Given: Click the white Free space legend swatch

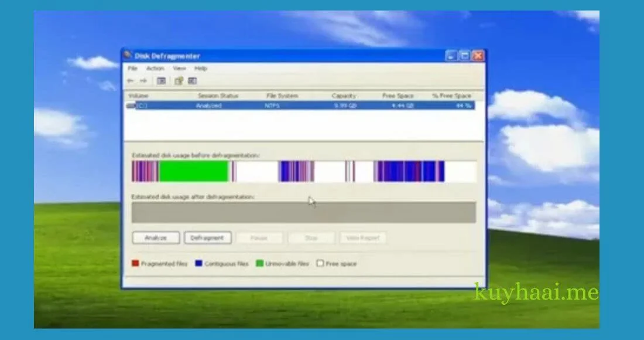Looking at the screenshot, I should click(x=320, y=263).
